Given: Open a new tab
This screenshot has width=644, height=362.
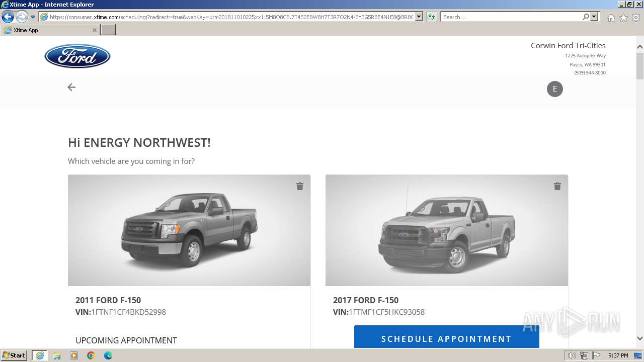Looking at the screenshot, I should coord(108,30).
